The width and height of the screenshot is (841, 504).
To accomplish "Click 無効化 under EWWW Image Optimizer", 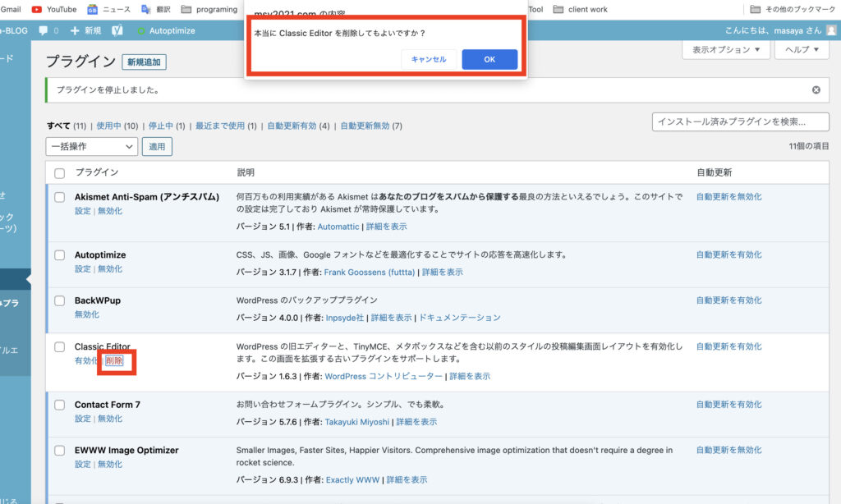I will 110,464.
